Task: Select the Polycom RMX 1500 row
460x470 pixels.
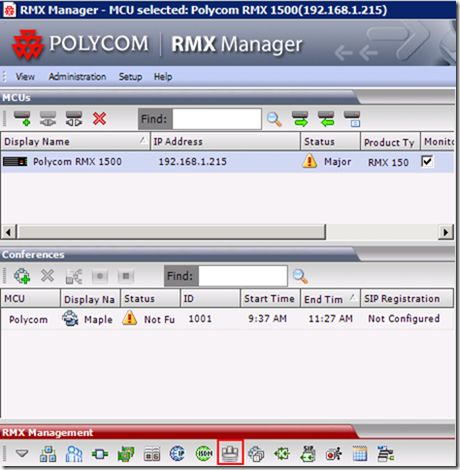Action: point(227,162)
